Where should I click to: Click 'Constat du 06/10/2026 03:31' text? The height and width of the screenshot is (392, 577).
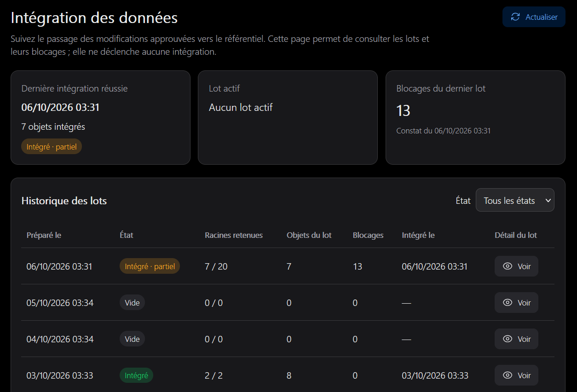[x=444, y=131]
